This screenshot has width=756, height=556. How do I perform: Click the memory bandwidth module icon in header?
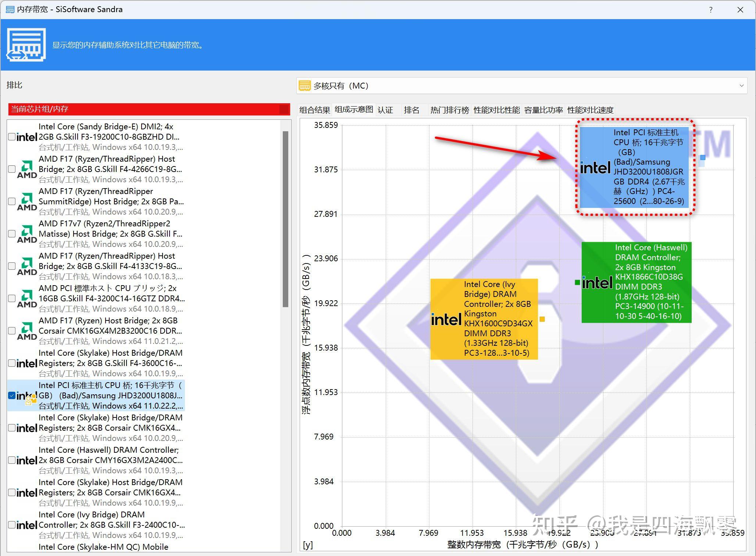[26, 45]
